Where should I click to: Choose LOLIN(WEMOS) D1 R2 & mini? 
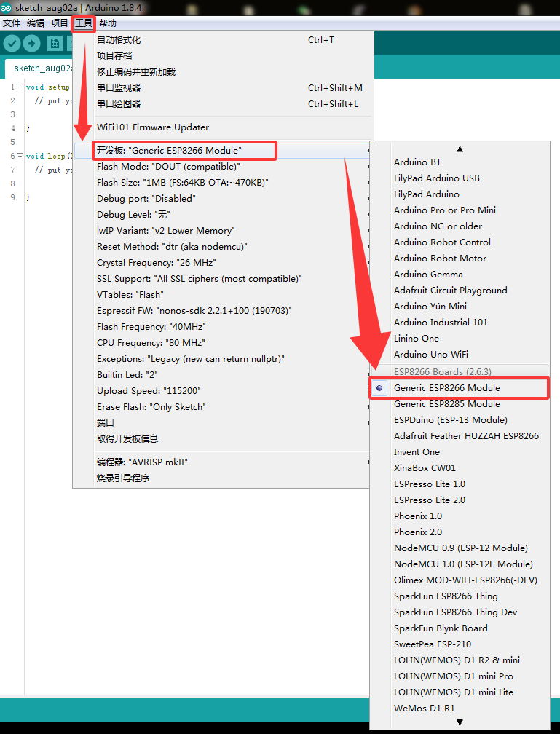click(x=460, y=660)
